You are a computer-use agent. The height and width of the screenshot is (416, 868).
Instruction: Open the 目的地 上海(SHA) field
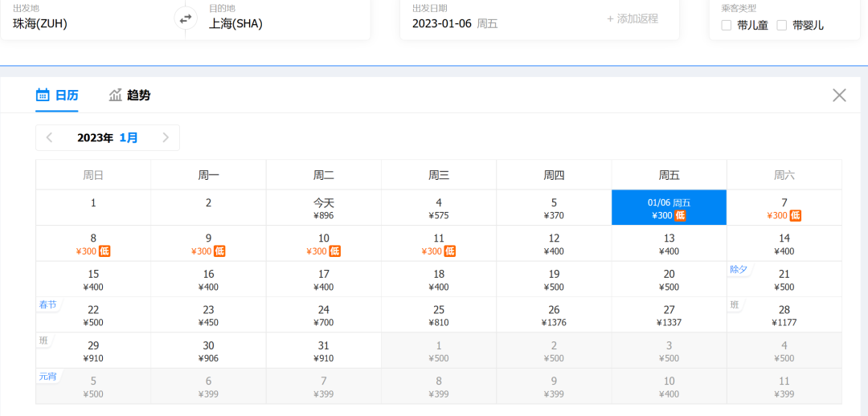point(278,18)
